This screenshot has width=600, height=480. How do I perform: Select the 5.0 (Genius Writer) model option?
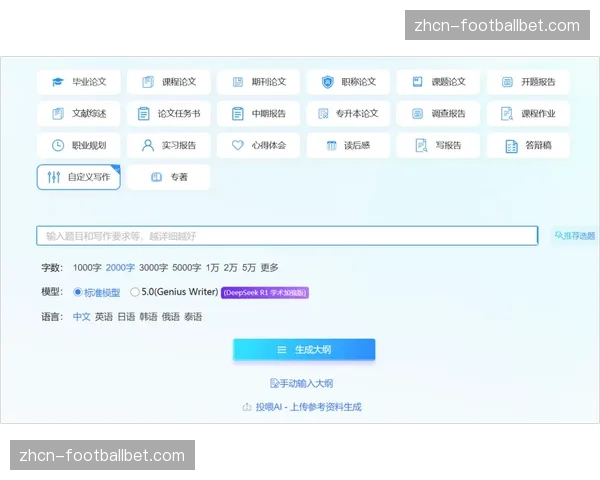(x=135, y=292)
